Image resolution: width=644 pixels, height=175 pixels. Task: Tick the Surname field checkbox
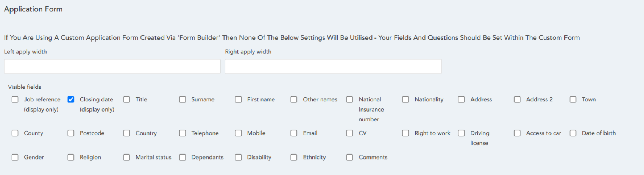[182, 99]
